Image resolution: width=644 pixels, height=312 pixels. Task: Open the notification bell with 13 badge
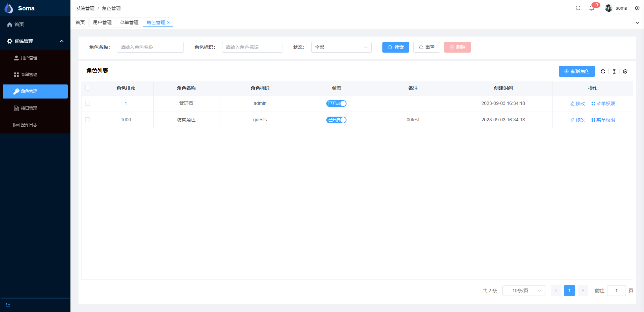592,8
